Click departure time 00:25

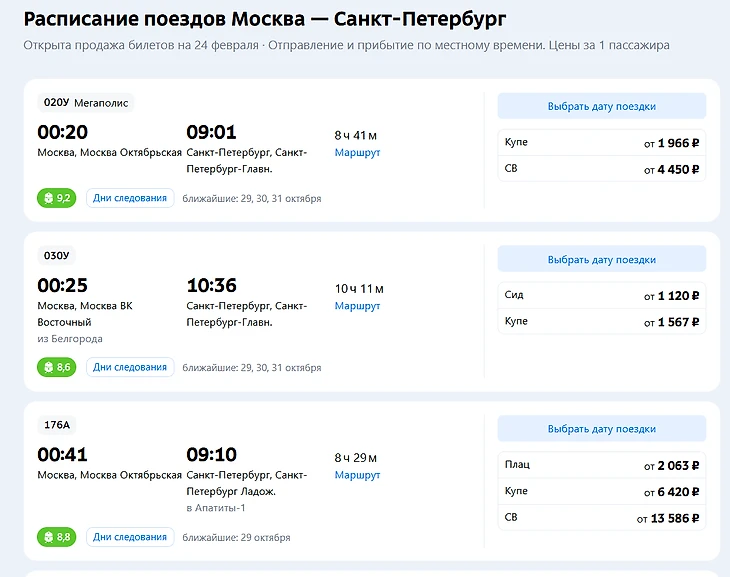coord(62,285)
